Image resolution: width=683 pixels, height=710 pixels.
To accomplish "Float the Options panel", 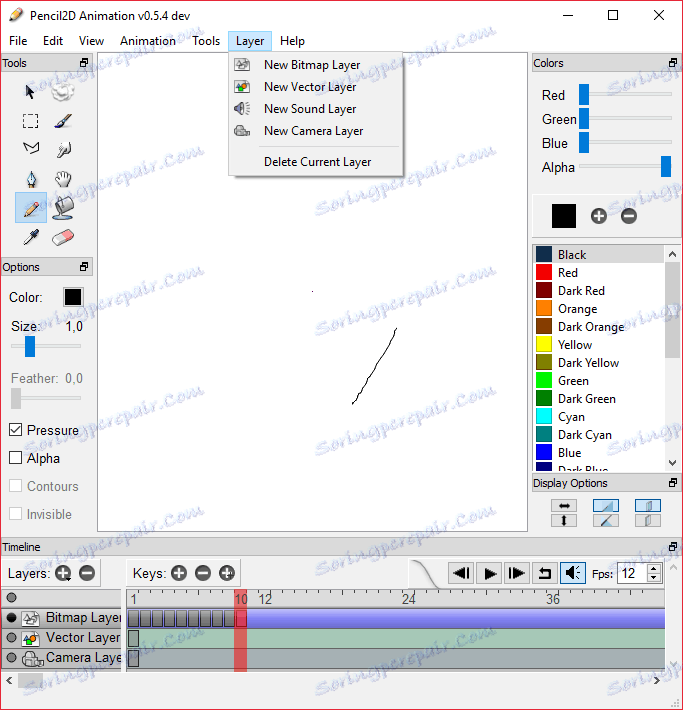I will 84,267.
